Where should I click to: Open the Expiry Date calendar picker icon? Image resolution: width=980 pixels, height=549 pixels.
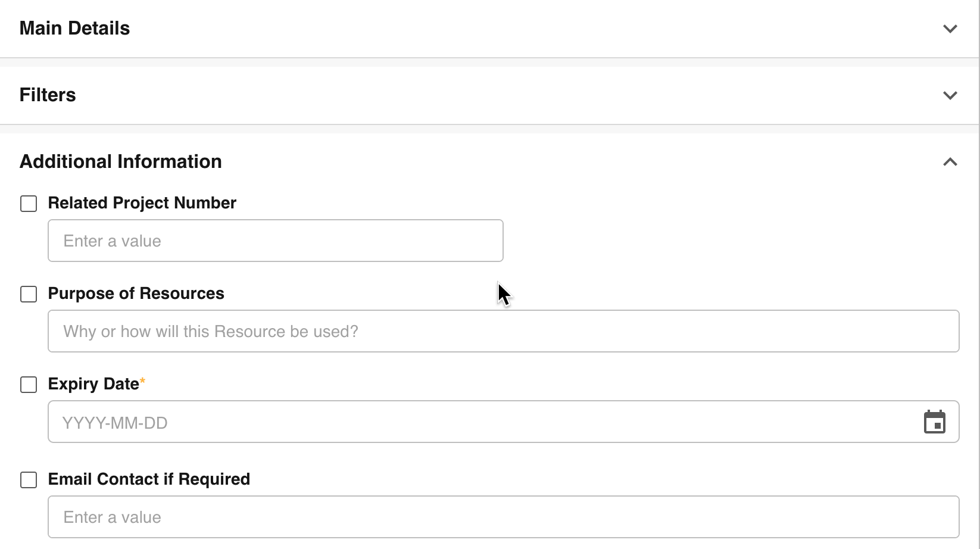(x=934, y=422)
